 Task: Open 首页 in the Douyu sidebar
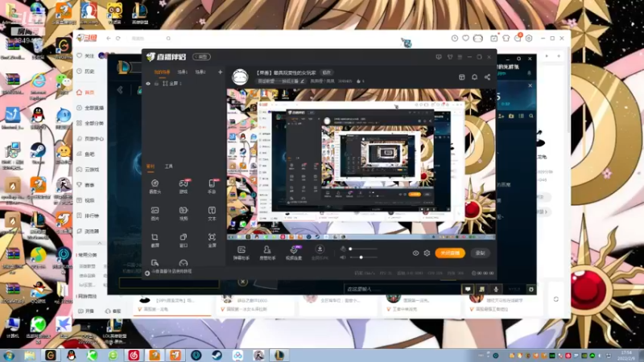click(86, 93)
